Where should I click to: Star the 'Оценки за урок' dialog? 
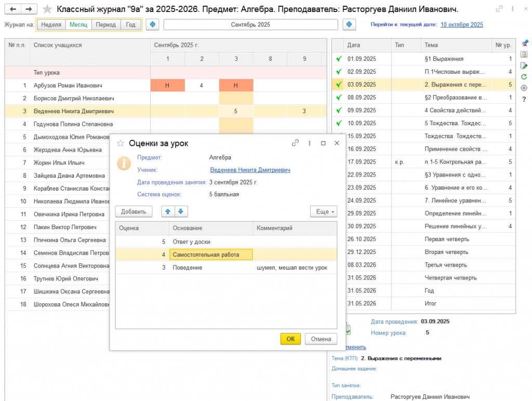tap(121, 143)
